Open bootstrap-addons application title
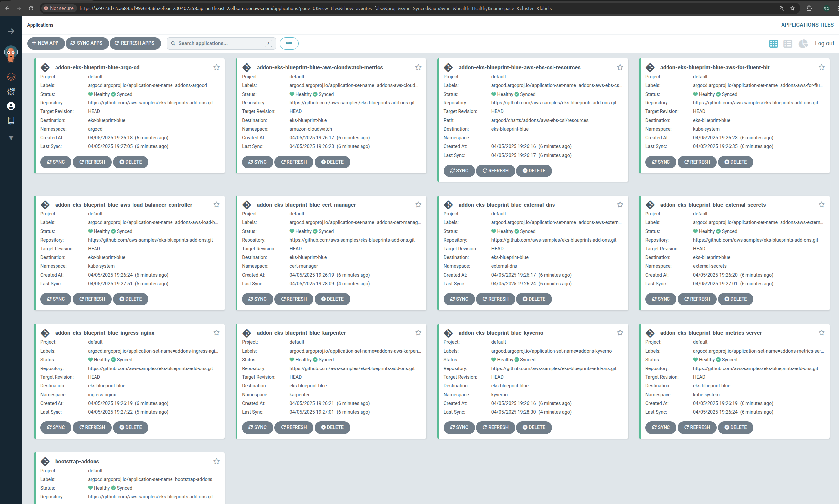Screen dimensions: 839x504 [x=77, y=462]
